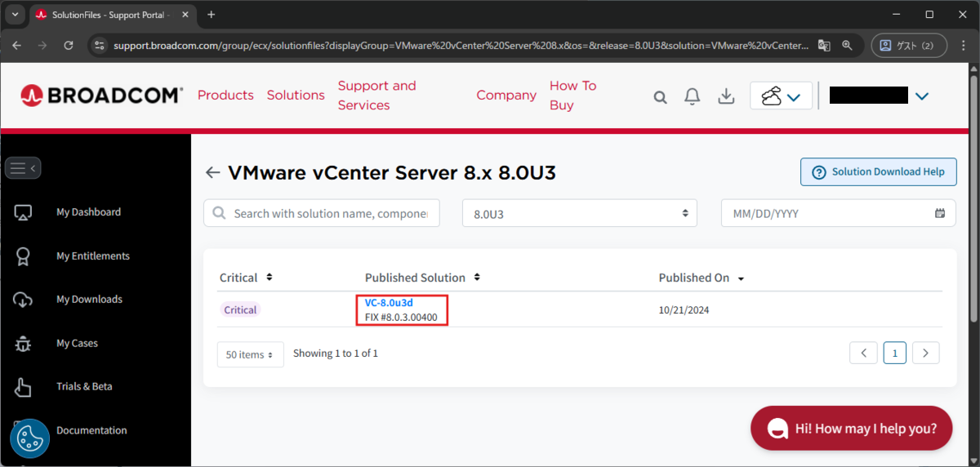Go to previous page arrow

coord(863,353)
